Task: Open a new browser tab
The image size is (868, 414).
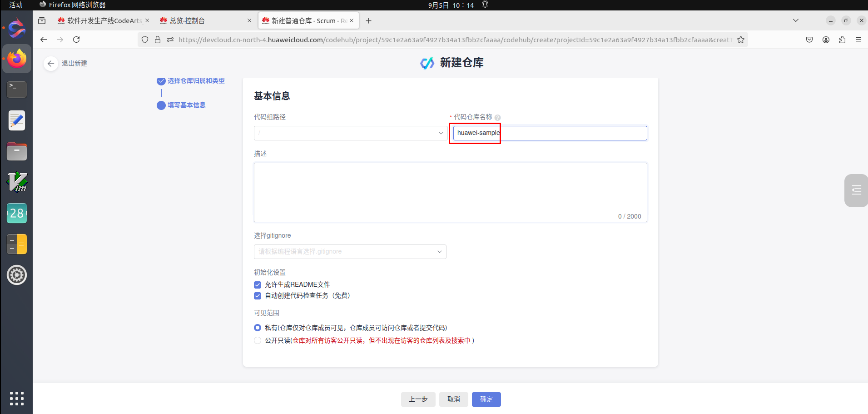Action: 368,20
